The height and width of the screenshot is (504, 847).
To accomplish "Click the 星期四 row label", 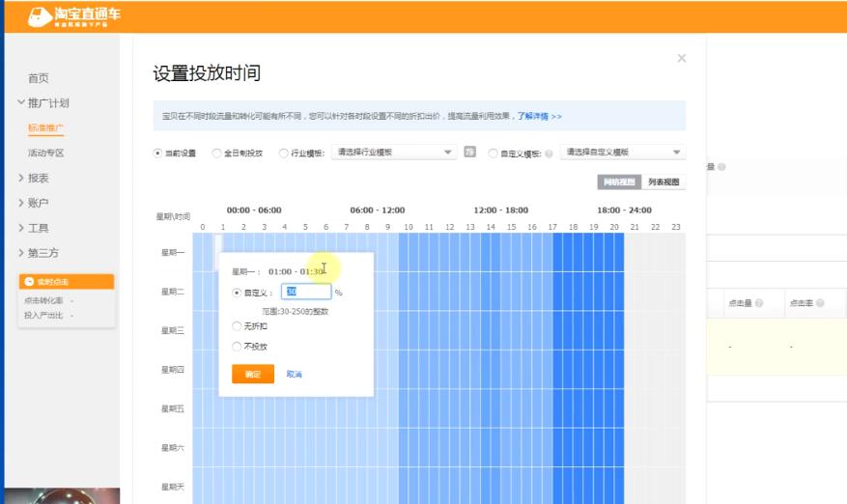I will [x=173, y=370].
